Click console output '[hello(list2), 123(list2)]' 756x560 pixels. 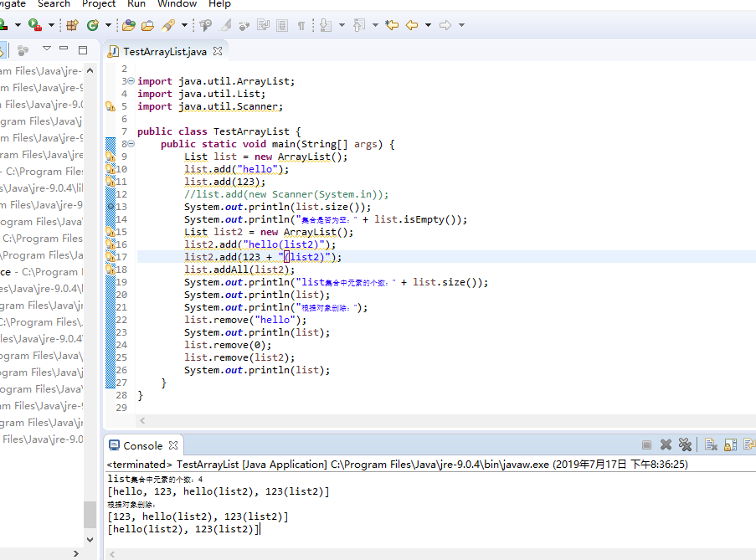(183, 529)
